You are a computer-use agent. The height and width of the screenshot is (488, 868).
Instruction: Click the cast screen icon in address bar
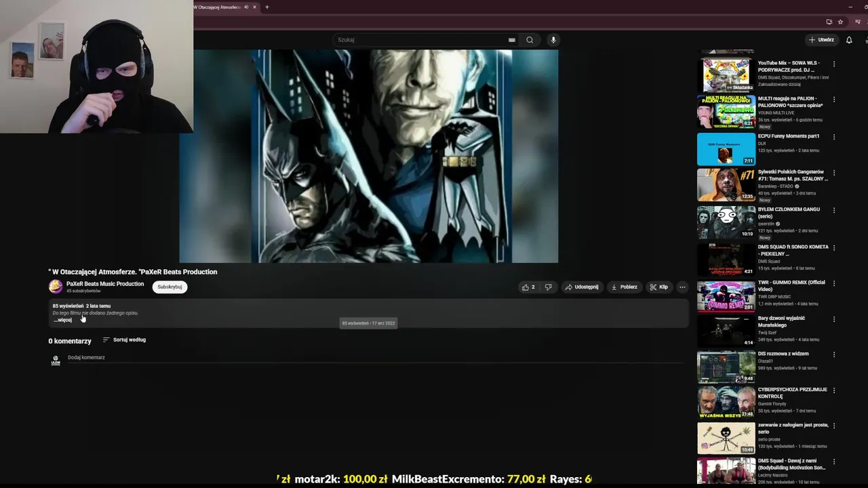(x=829, y=22)
